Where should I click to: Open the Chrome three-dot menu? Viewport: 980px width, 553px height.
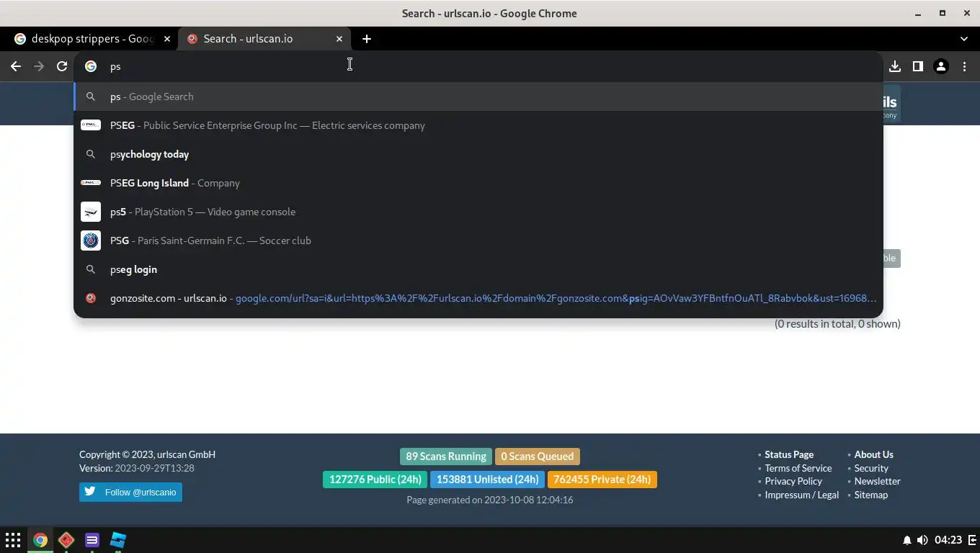pyautogui.click(x=964, y=66)
